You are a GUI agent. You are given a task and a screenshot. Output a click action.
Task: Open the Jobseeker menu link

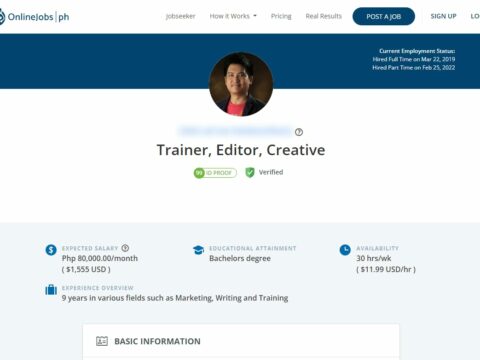click(180, 16)
